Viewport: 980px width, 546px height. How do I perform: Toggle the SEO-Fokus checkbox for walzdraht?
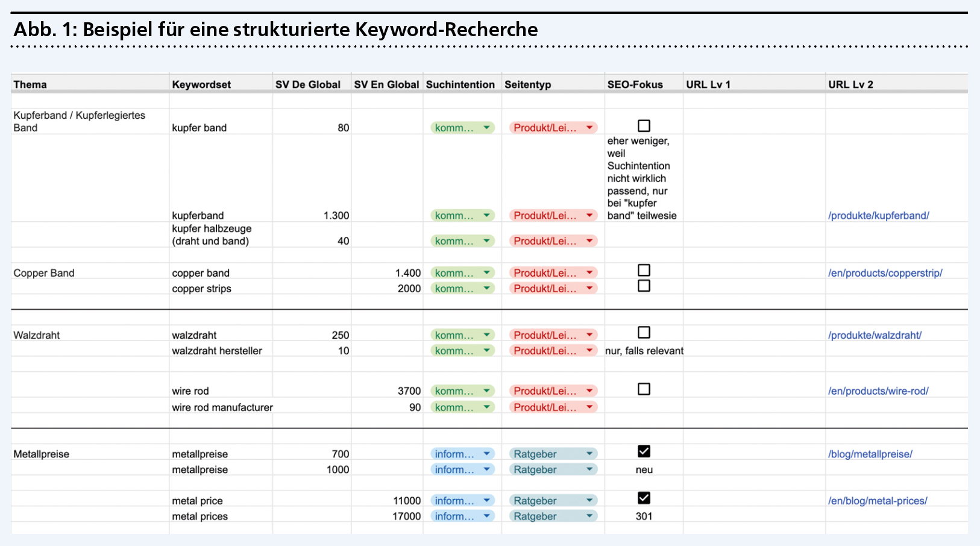(644, 333)
